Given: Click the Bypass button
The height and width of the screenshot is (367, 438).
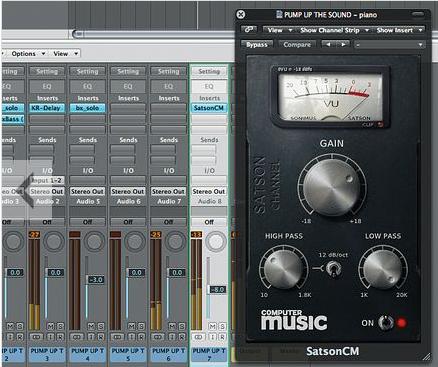Looking at the screenshot, I should [257, 44].
